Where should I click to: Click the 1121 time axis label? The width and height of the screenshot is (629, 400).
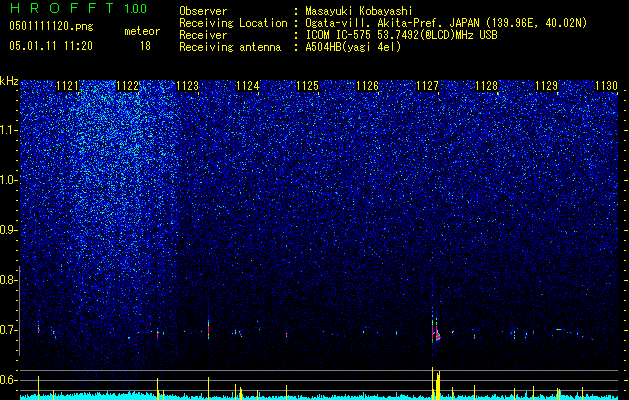coord(68,85)
